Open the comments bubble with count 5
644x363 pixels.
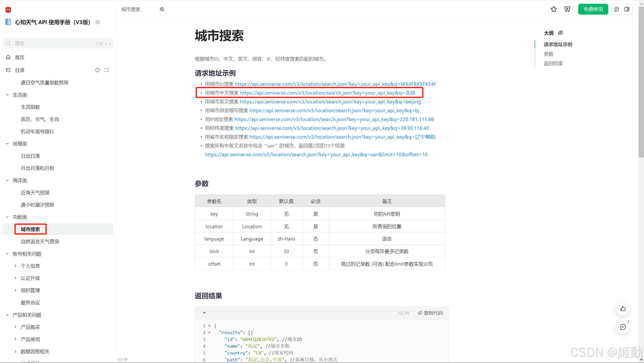[623, 327]
